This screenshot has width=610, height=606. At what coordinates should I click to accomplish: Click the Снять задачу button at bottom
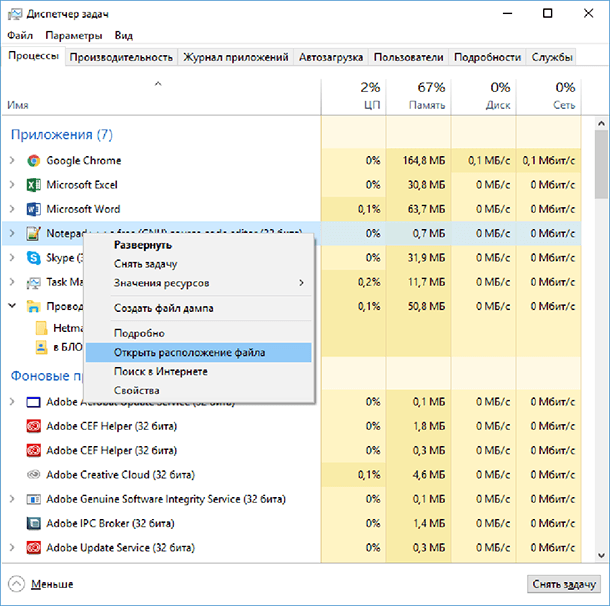point(564,584)
